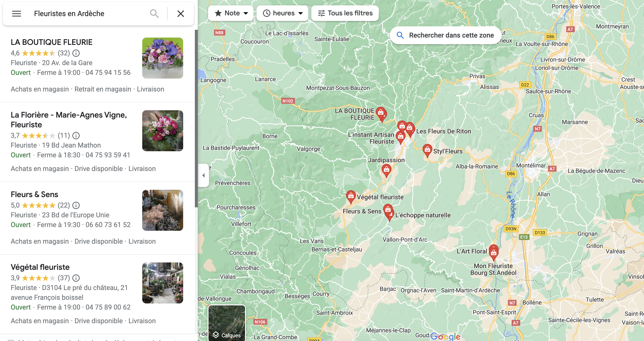Click the E15 road badge
The width and height of the screenshot is (644, 341).
[524, 237]
